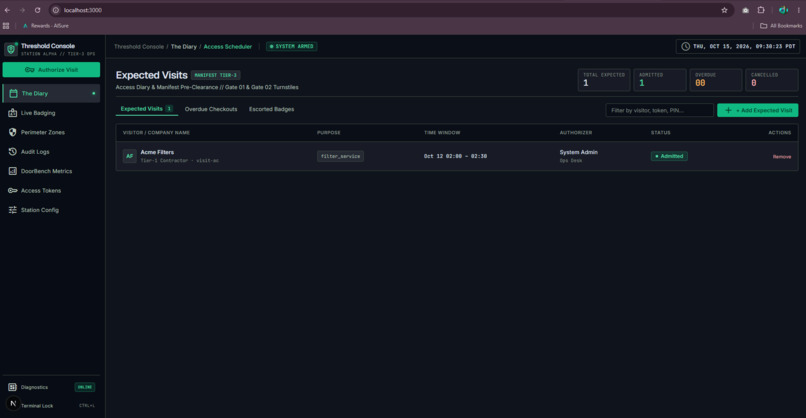806x418 pixels.
Task: Remove the Acme Filters visit
Action: click(782, 157)
